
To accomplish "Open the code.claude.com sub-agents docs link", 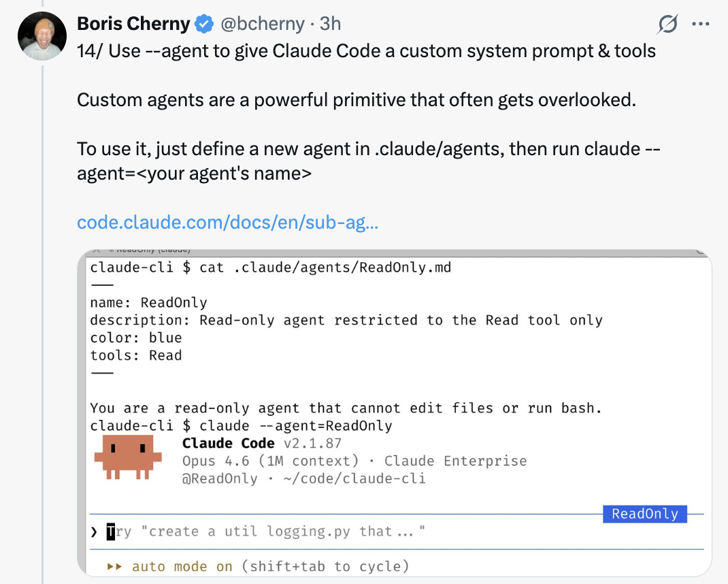I will click(228, 223).
